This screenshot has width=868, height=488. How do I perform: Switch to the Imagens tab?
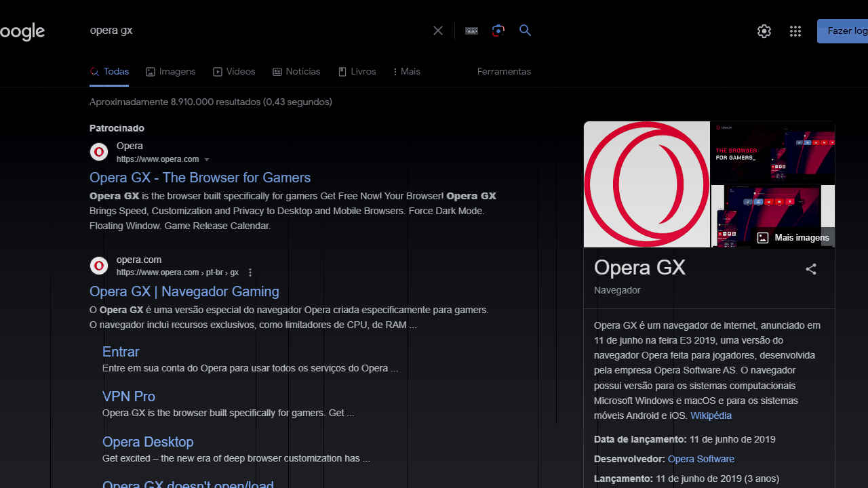[171, 71]
